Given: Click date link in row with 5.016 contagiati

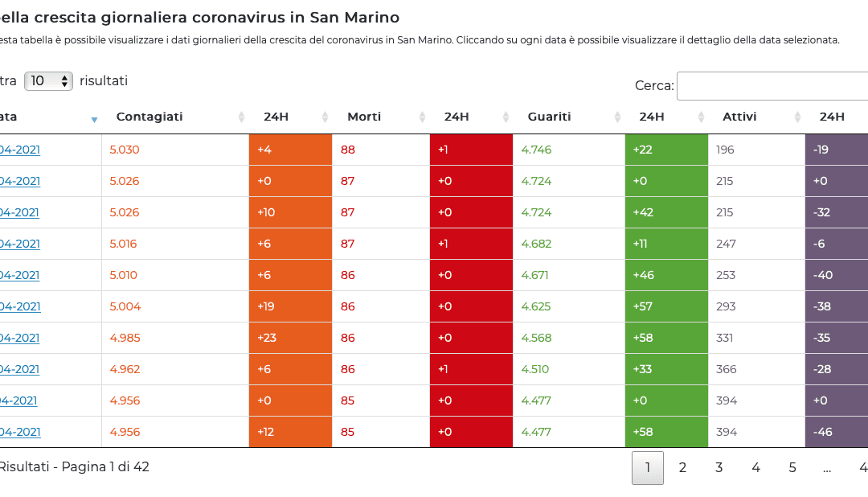Looking at the screenshot, I should pos(20,244).
